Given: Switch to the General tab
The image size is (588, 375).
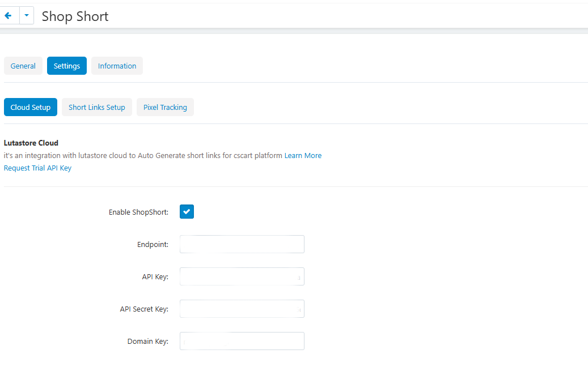Looking at the screenshot, I should tap(23, 66).
